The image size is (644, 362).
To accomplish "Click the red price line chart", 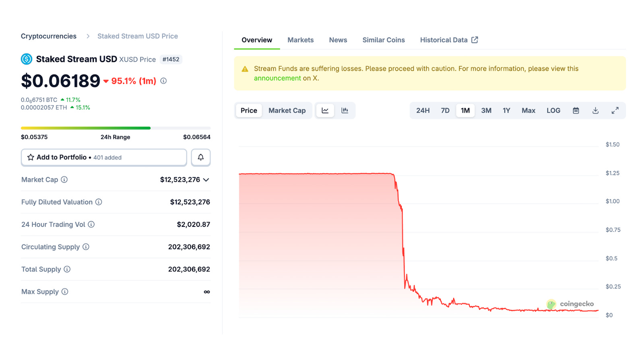I will pyautogui.click(x=419, y=241).
